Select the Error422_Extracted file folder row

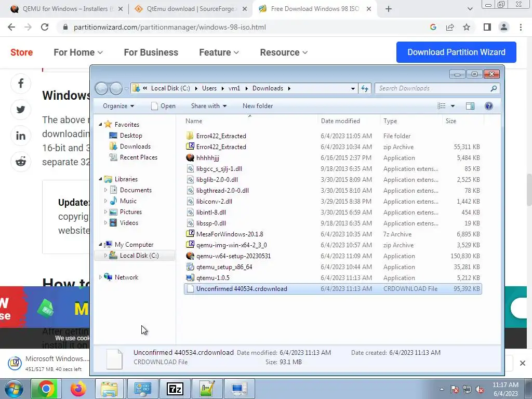pos(332,136)
